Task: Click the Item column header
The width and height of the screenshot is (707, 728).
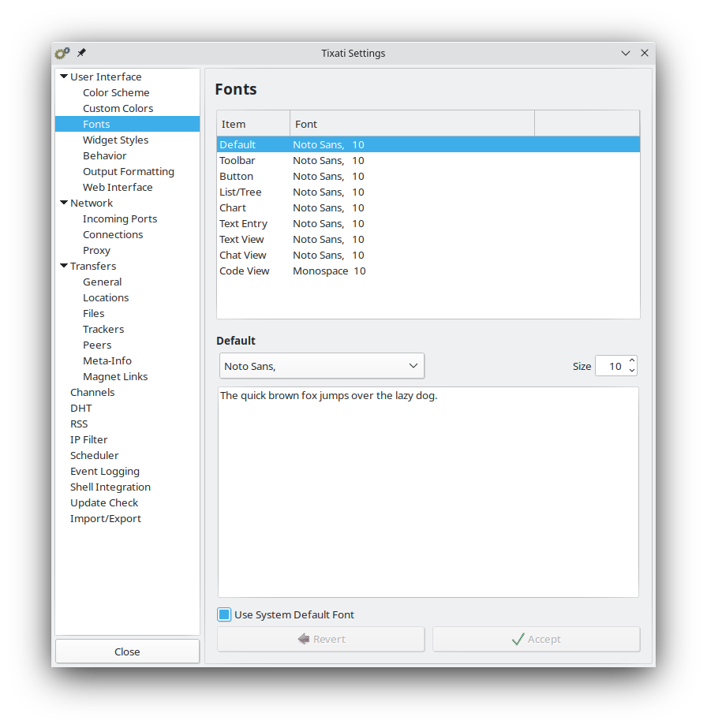Action: pyautogui.click(x=253, y=124)
